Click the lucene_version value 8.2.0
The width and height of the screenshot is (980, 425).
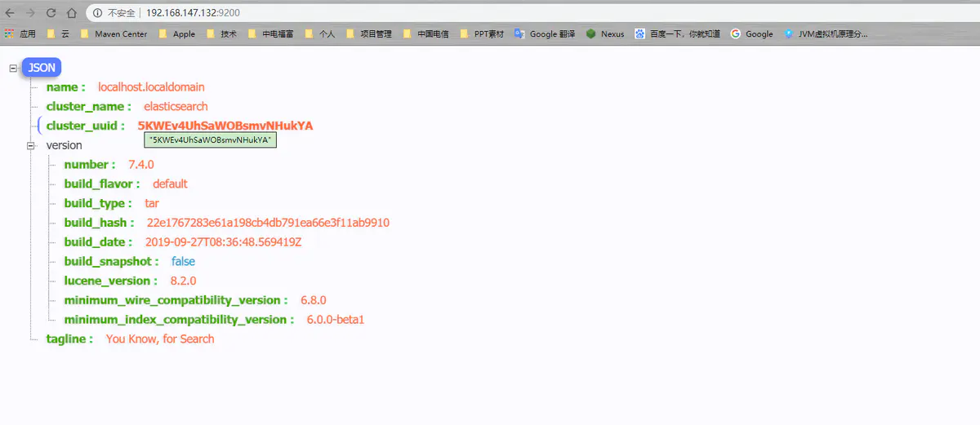pyautogui.click(x=183, y=281)
